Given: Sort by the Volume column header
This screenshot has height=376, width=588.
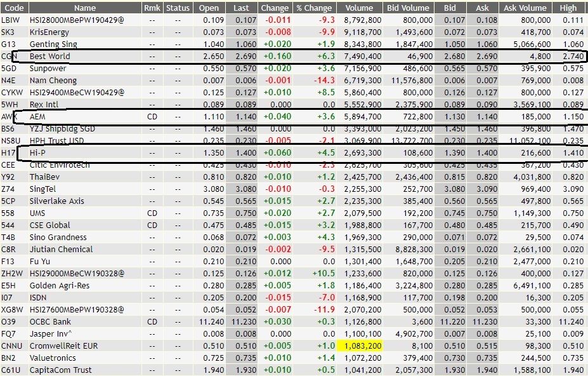Looking at the screenshot, I should [359, 8].
